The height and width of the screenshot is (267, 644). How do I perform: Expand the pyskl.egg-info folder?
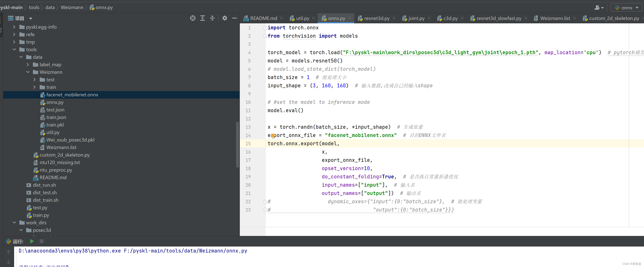tap(14, 27)
